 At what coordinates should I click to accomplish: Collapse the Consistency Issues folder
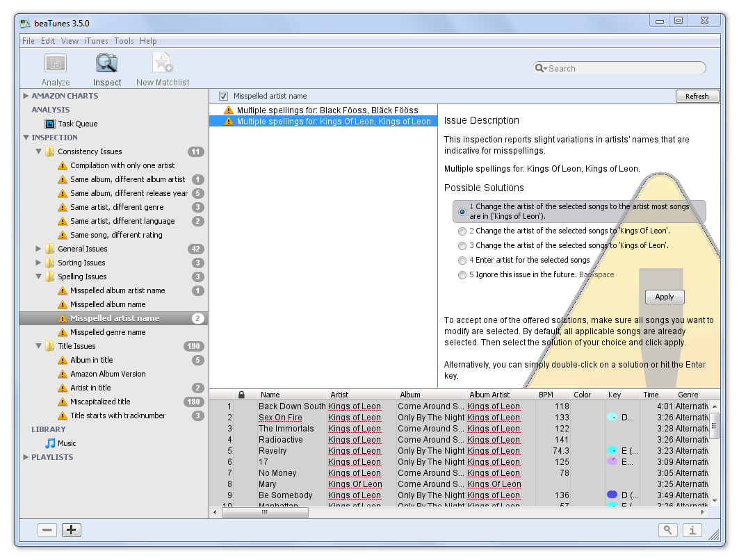point(39,151)
